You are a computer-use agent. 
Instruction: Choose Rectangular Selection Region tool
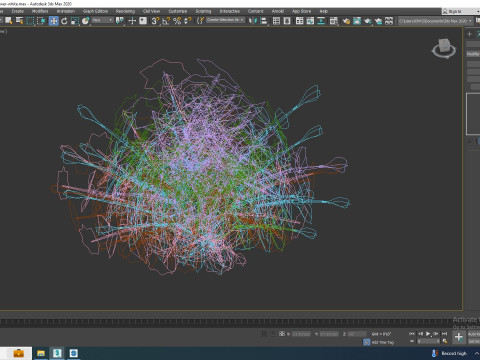30,21
